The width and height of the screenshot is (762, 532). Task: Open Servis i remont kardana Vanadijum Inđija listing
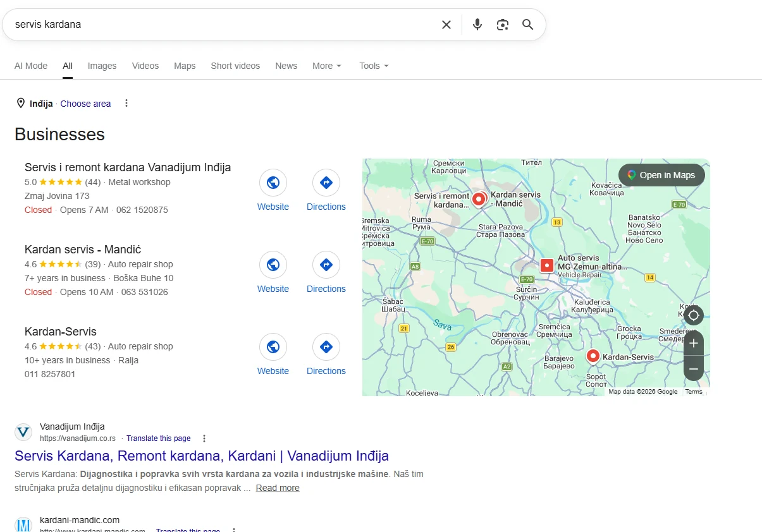pos(128,167)
